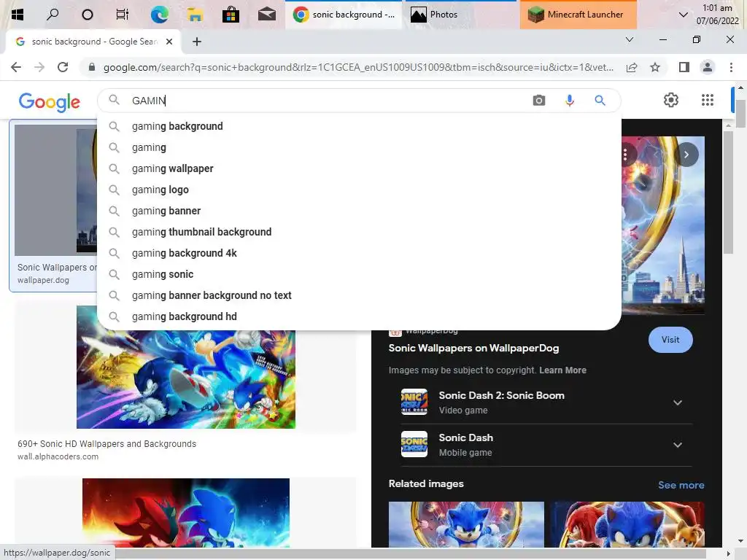Open copyright Learn More link
Image resolution: width=747 pixels, height=560 pixels.
[x=562, y=370]
